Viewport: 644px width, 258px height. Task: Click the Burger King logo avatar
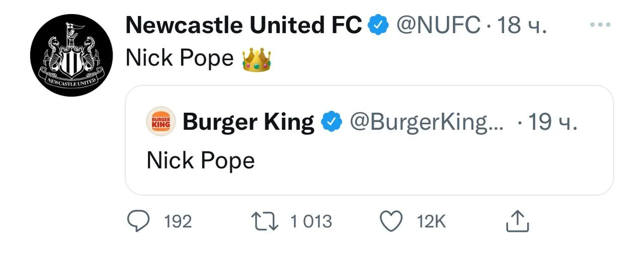[161, 122]
